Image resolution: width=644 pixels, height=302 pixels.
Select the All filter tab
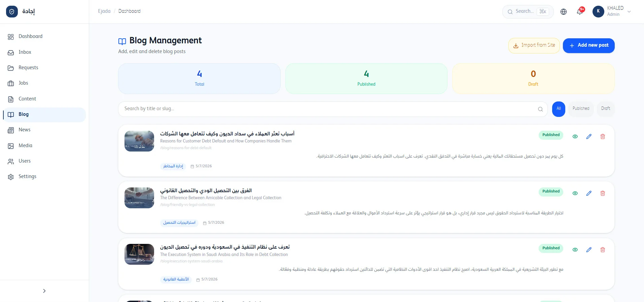559,109
